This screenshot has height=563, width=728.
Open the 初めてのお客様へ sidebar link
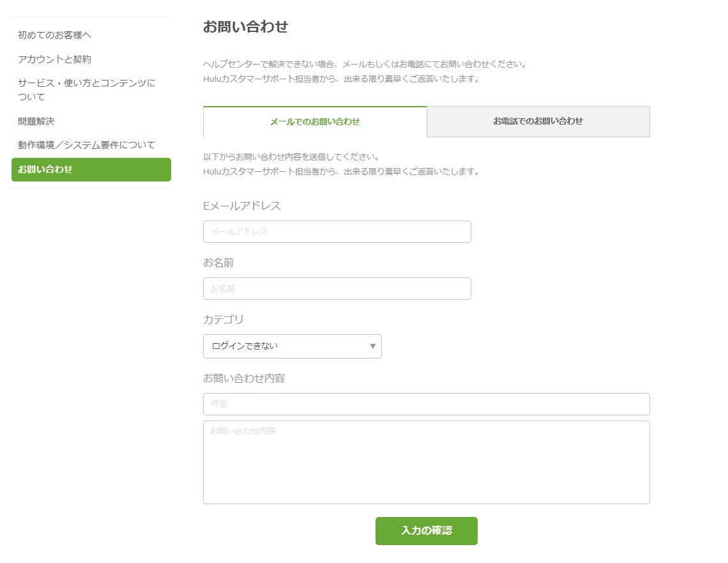55,35
